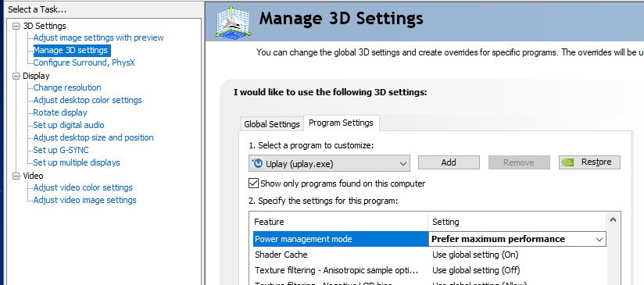Viewport: 644px width, 285px height.
Task: Switch to the Global Settings tab
Action: (x=271, y=124)
